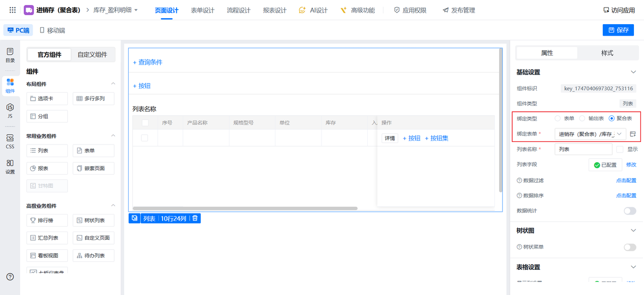Viewport: 644px width, 295px height.
Task: Collapse the 基础设置 section
Action: tap(633, 72)
